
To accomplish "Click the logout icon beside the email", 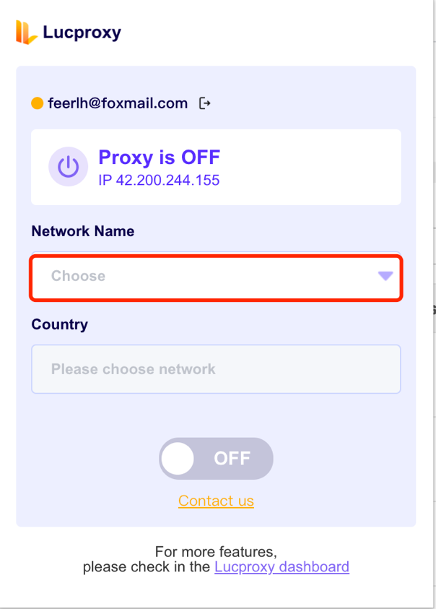I will click(x=205, y=103).
